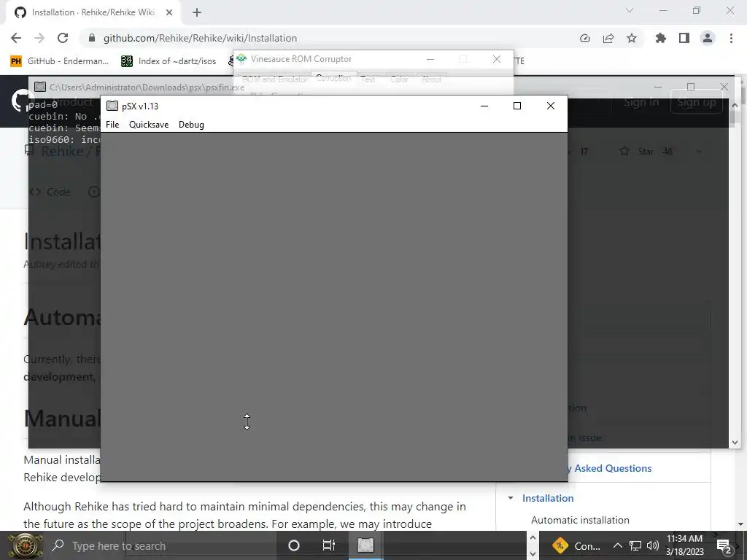This screenshot has width=747, height=560.
Task: Go forward in Chrome browser
Action: point(39,38)
